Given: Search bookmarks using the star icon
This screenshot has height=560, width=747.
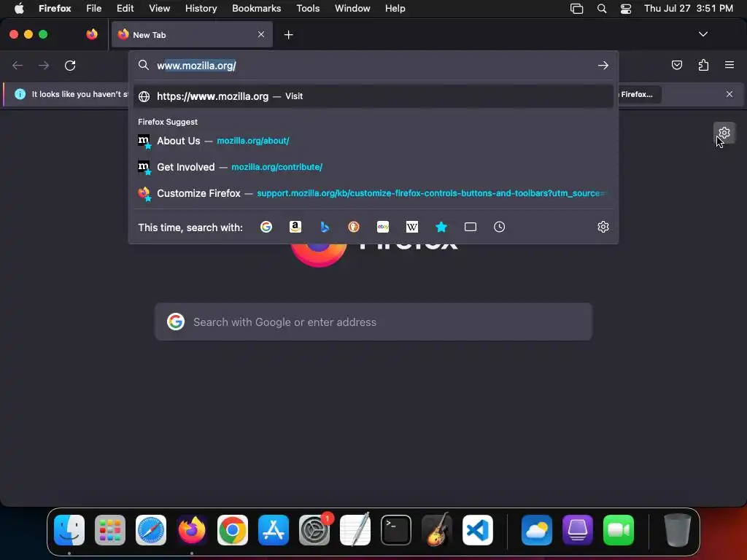Looking at the screenshot, I should click(441, 227).
